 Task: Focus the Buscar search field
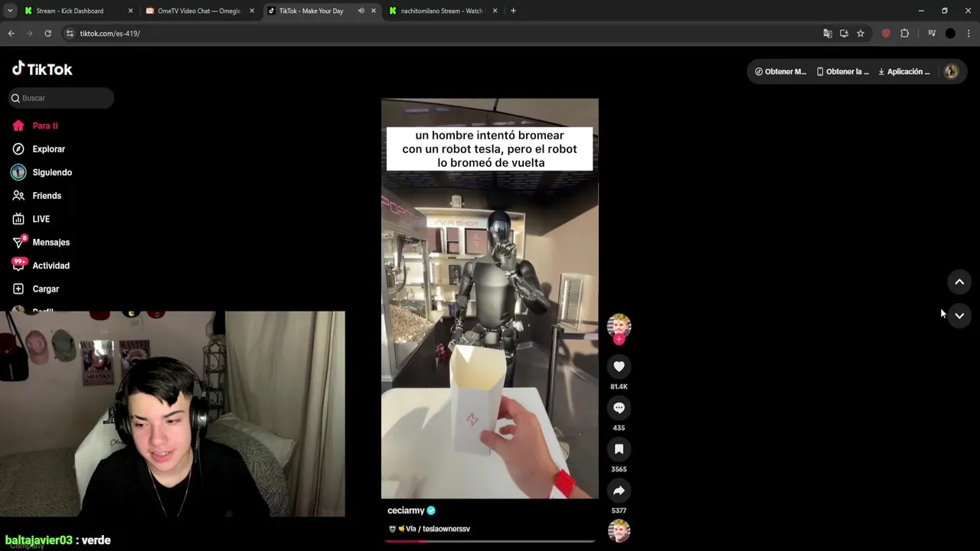click(x=62, y=98)
